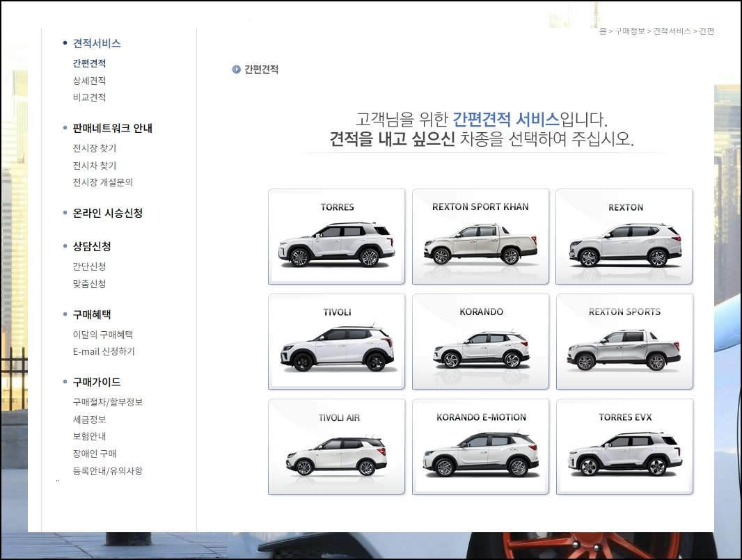Click 홈 in breadcrumb
Screen dimensions: 742x560
(x=603, y=31)
